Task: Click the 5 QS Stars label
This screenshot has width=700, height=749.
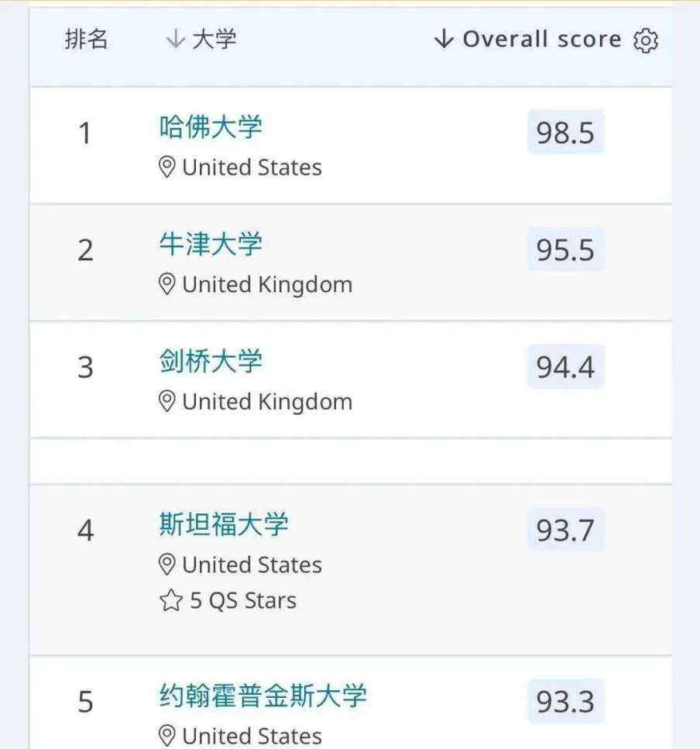Action: coord(243,601)
